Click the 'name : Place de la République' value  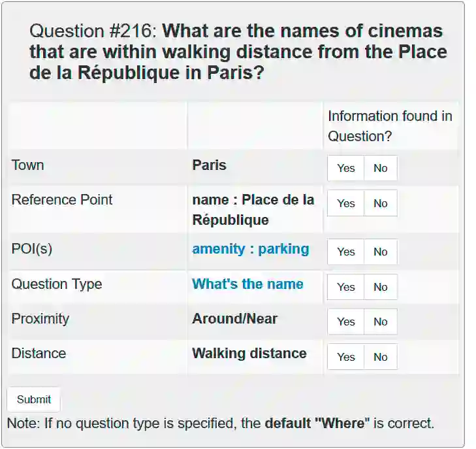[x=253, y=210]
